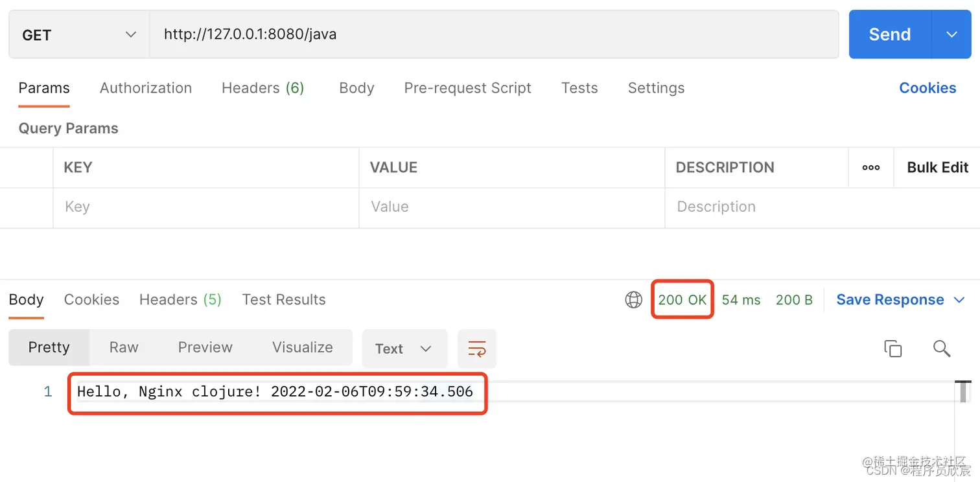Screen dimensions: 980x482
Task: Click the Key input cell
Action: coord(206,207)
